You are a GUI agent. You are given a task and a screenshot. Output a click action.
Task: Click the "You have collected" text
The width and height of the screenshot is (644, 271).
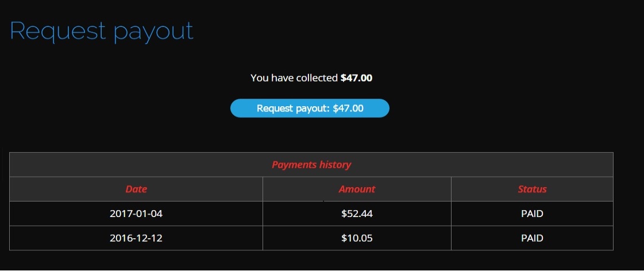click(294, 78)
